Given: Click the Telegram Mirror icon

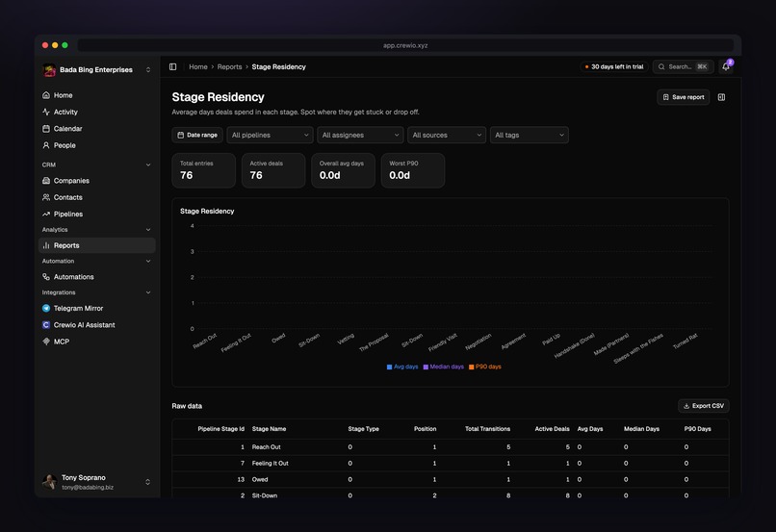Looking at the screenshot, I should tap(46, 308).
